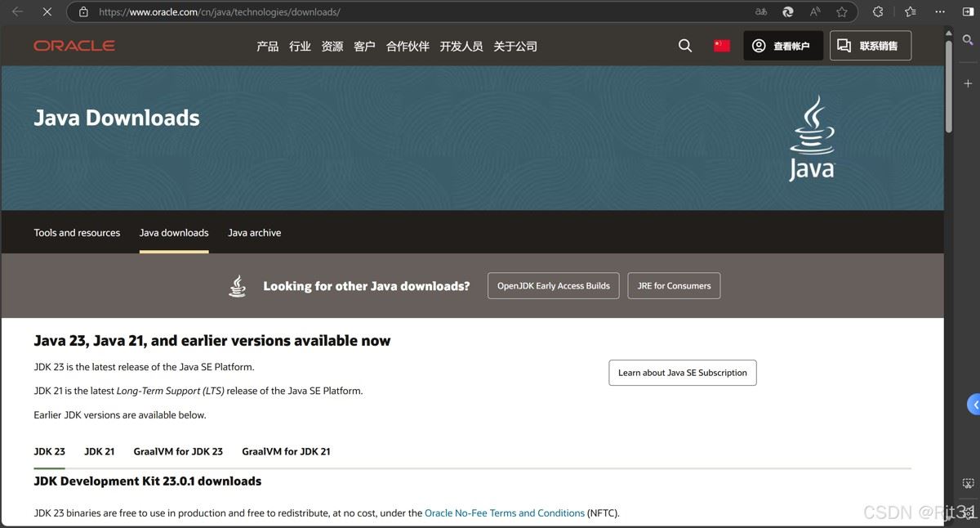Click the 查看帐户 button

(x=783, y=46)
